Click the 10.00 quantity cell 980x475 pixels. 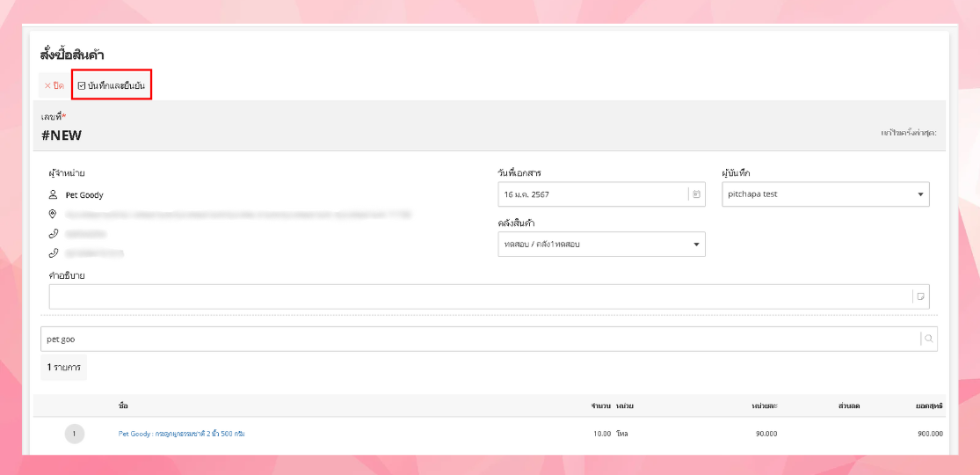coord(601,434)
